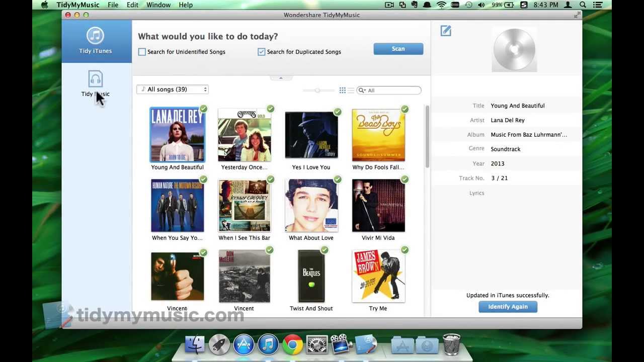Click Identify Again button

[508, 307]
